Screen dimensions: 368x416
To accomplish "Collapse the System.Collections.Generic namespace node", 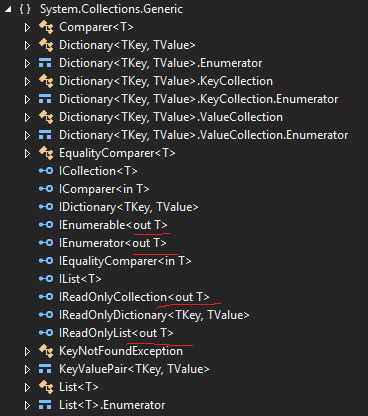I will click(x=8, y=9).
